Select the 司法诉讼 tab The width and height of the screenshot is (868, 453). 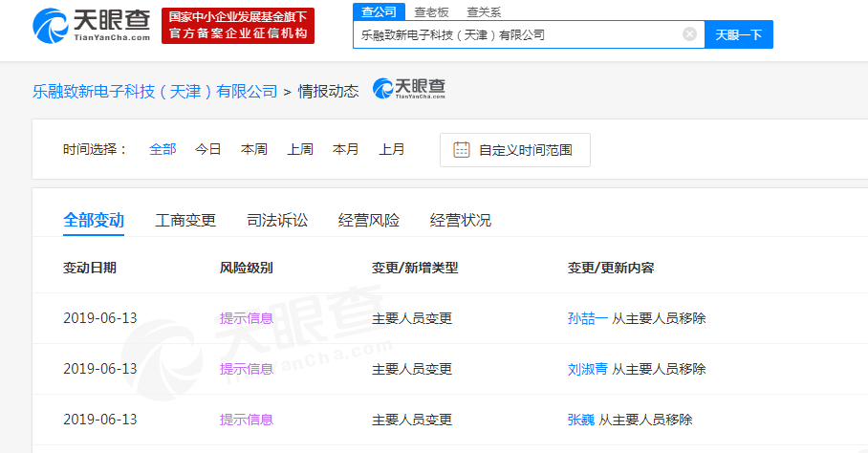point(277,220)
